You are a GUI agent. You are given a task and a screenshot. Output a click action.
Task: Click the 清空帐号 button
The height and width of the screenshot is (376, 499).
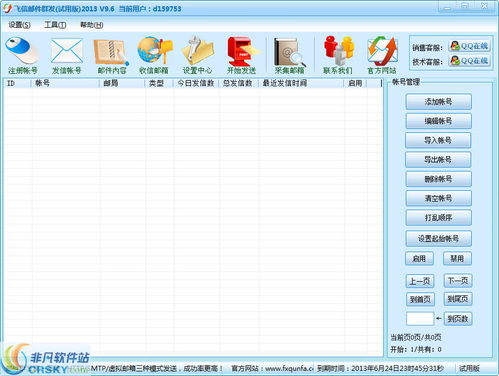pyautogui.click(x=438, y=198)
